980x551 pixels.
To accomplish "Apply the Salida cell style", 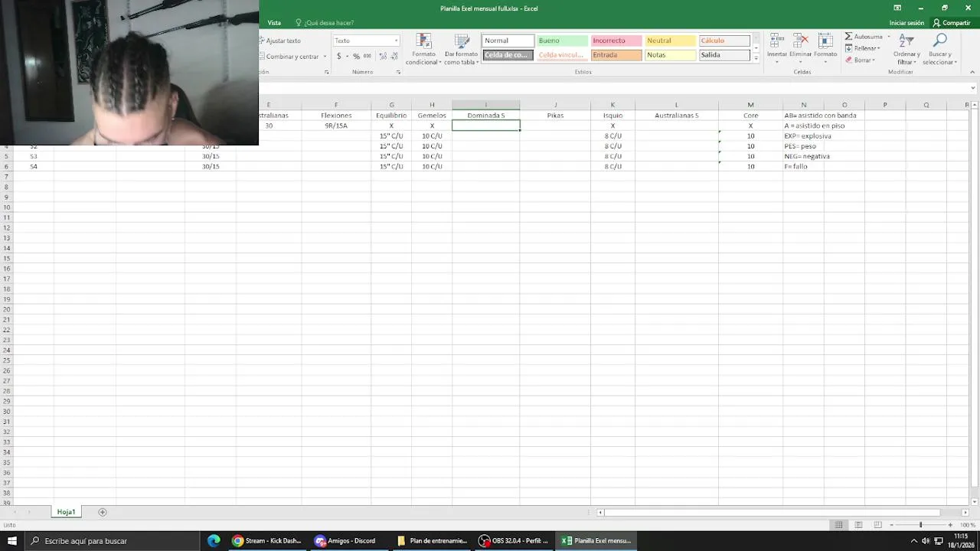I will click(724, 55).
